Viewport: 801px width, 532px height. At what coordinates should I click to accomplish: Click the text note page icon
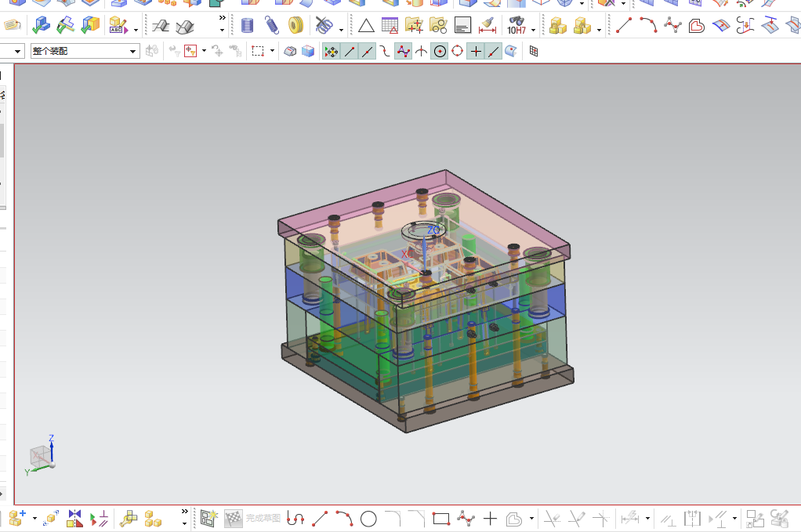coord(463,25)
